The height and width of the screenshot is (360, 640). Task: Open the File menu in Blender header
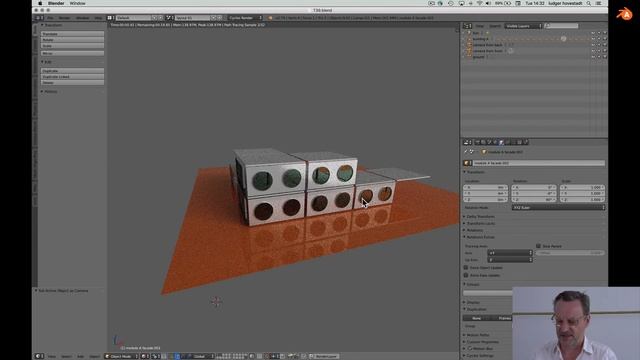pyautogui.click(x=50, y=18)
